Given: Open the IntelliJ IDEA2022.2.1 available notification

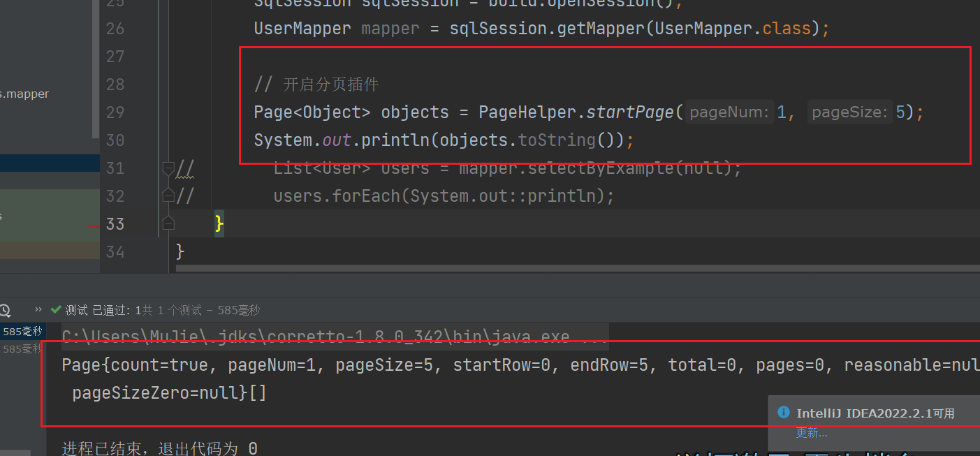Looking at the screenshot, I should (x=875, y=413).
